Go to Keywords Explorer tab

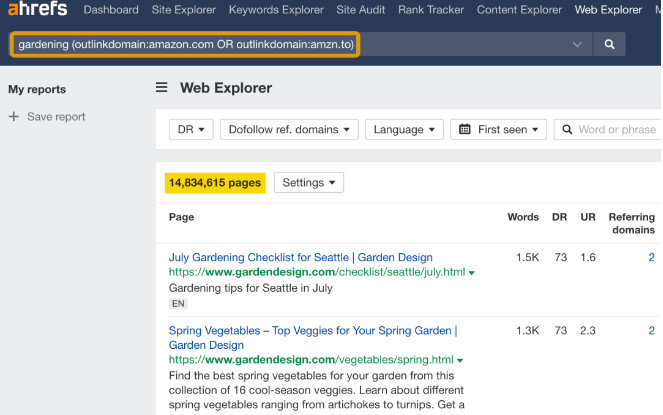(x=276, y=10)
